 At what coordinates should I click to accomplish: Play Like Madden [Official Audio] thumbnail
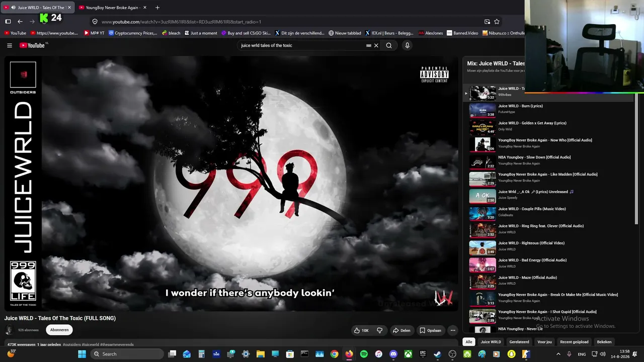(482, 178)
